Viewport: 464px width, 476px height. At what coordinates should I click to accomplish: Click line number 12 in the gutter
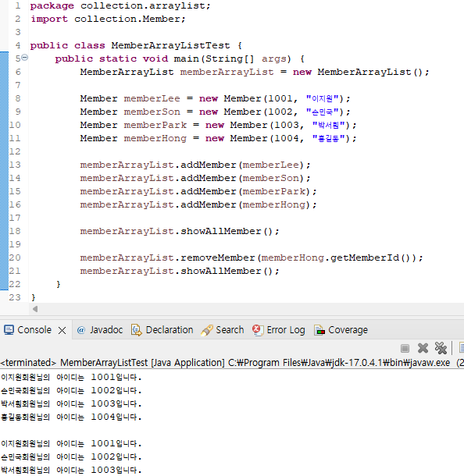pyautogui.click(x=15, y=151)
